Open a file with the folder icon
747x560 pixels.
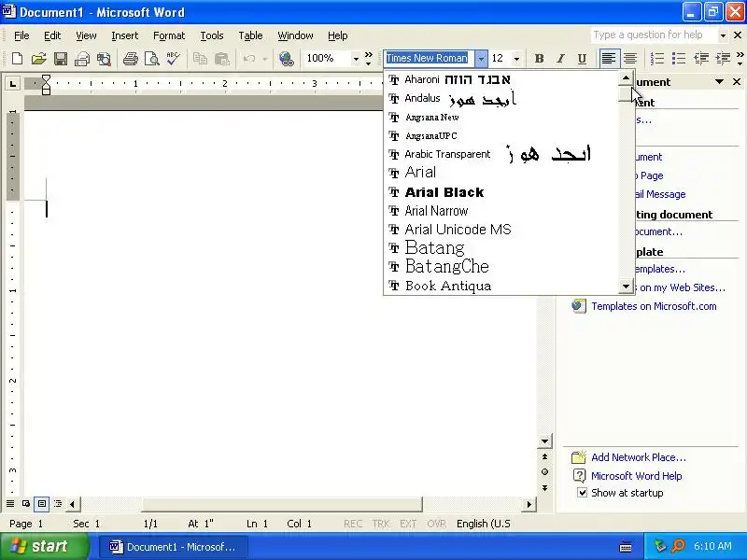(x=38, y=59)
